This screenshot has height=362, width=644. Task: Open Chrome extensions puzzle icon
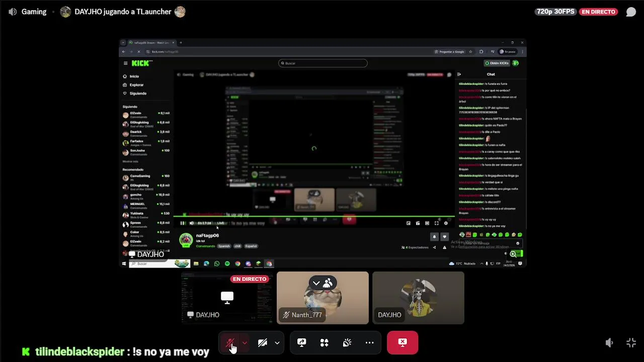481,52
